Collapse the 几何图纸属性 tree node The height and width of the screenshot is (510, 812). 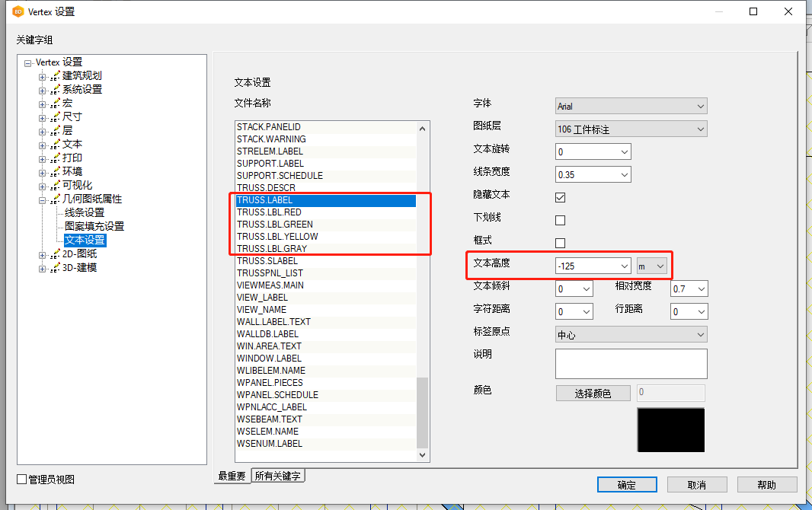coord(43,200)
